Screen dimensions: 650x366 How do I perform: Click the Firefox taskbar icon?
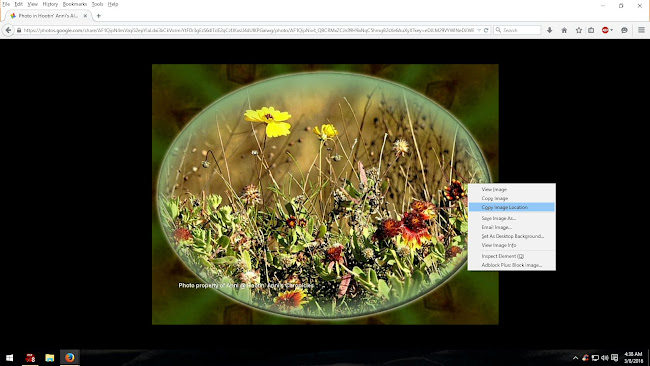70,358
